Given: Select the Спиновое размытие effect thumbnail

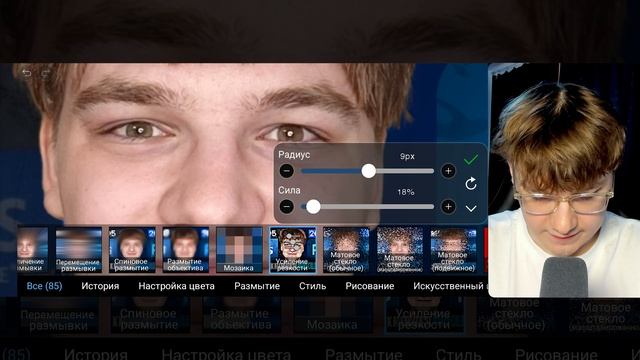Looking at the screenshot, I should pos(132,250).
